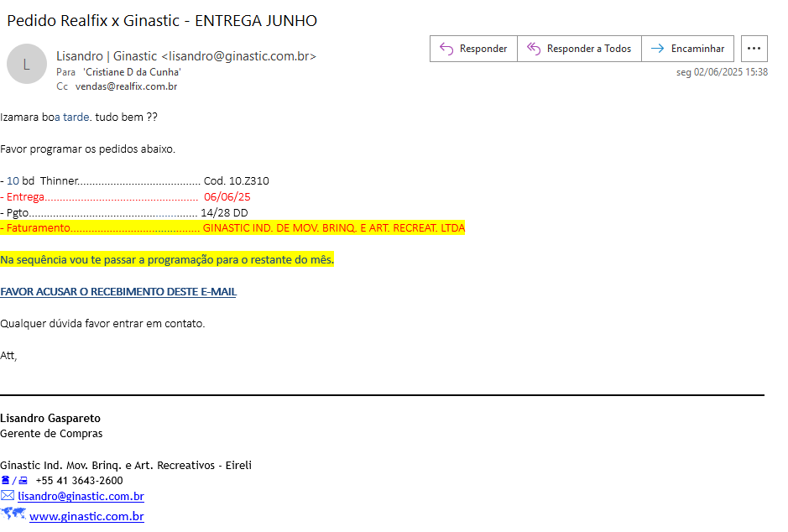Open the www.ginastic.com.br website link
Image resolution: width=788 pixels, height=532 pixels.
click(x=86, y=516)
